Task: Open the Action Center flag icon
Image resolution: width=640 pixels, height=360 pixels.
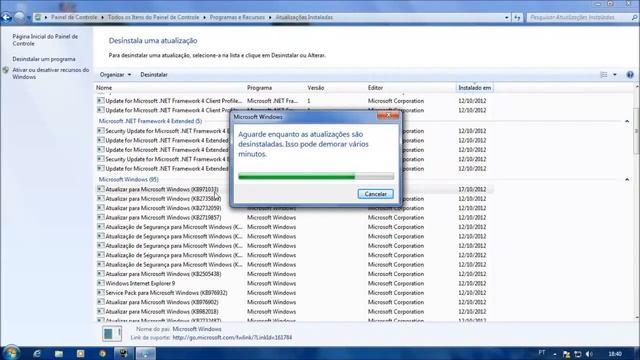Action: (566, 354)
